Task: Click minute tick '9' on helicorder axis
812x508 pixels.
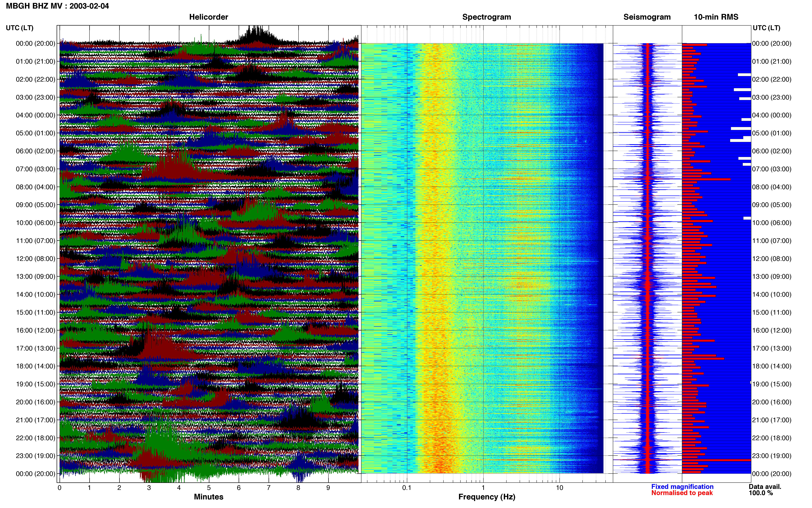Action: tap(328, 488)
